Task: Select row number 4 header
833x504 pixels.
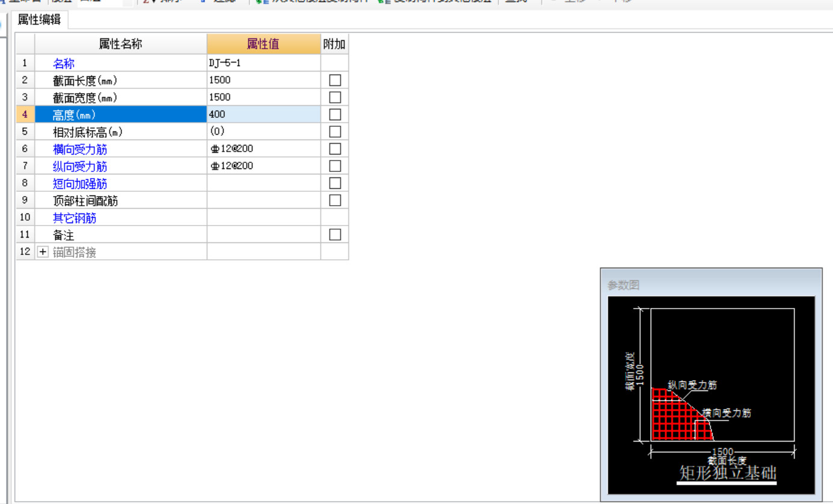Action: pos(25,114)
